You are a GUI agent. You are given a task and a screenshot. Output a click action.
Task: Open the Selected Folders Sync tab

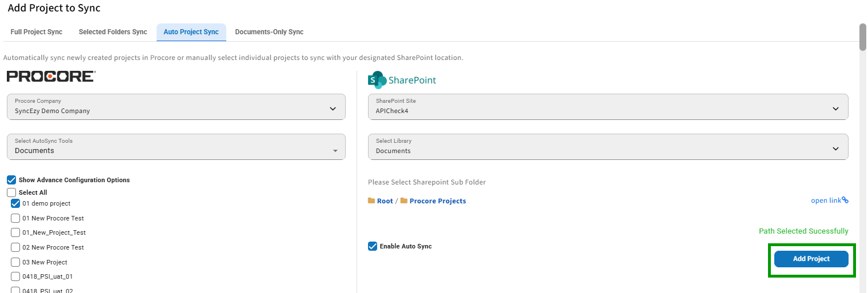click(113, 32)
